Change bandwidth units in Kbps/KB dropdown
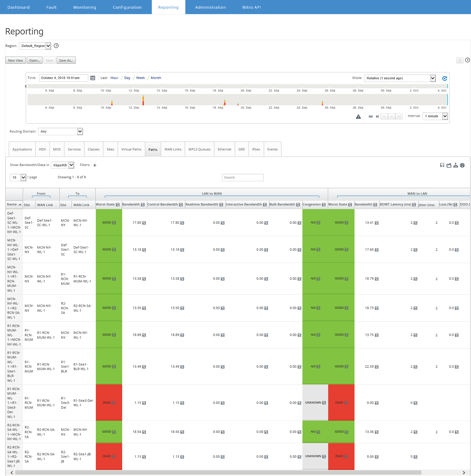471x476 pixels. (62, 165)
